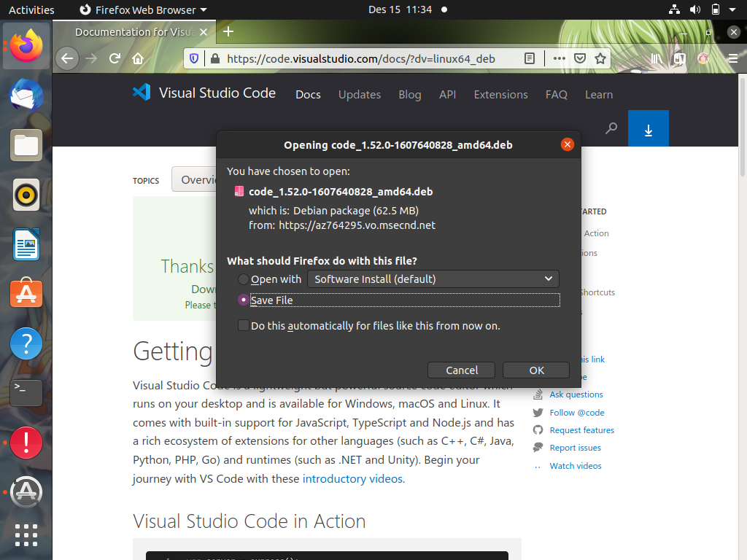Open page actions three-dot menu
Screen dimensions: 747x560
tap(560, 58)
